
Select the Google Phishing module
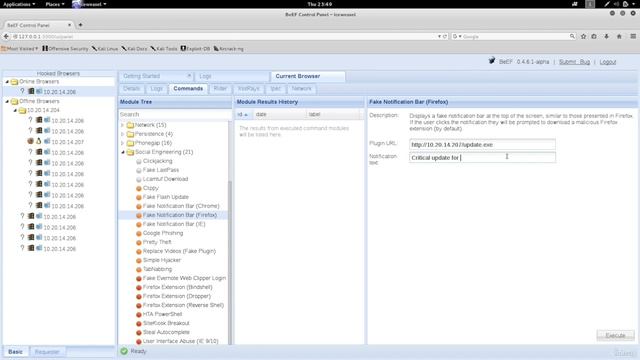163,233
